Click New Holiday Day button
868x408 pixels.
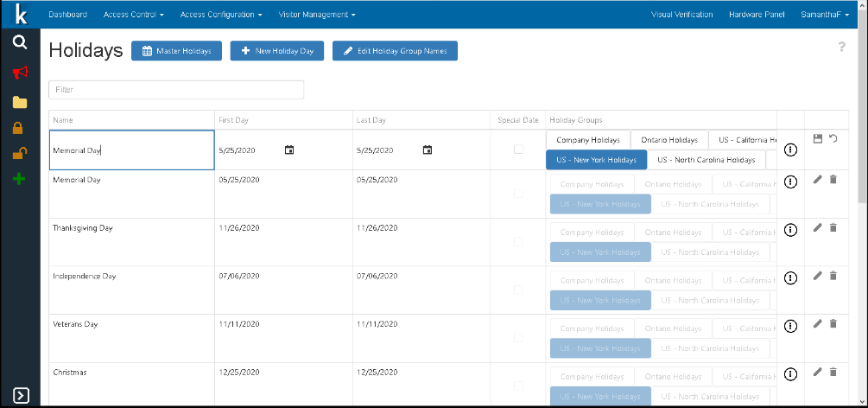click(276, 50)
